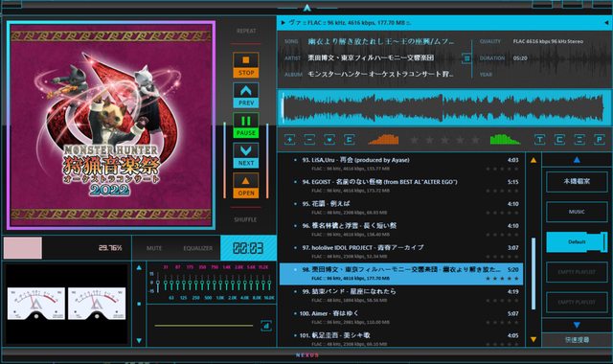Open a file with the OPEN button
The width and height of the screenshot is (613, 364).
coord(246,185)
